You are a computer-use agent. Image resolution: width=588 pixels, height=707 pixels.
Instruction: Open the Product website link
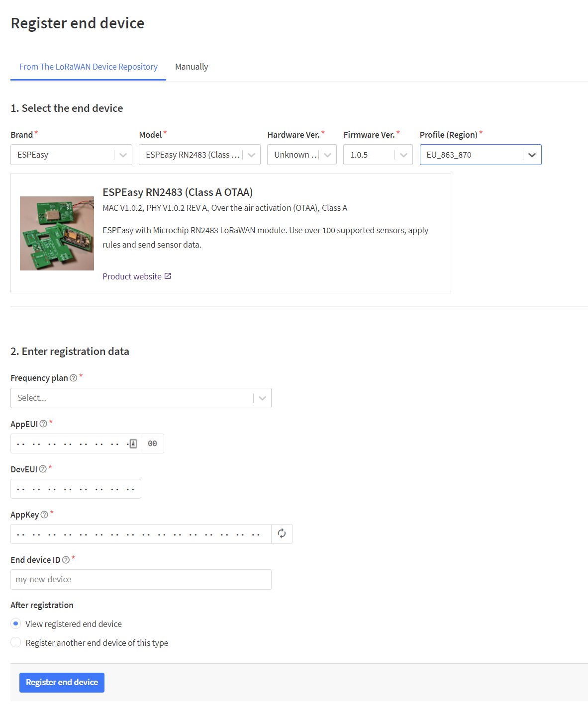(132, 276)
